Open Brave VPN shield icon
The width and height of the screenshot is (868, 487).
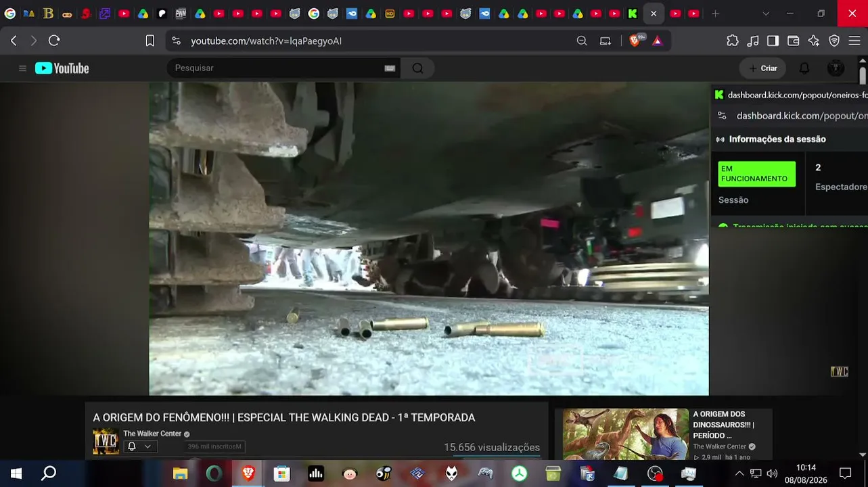pos(834,41)
